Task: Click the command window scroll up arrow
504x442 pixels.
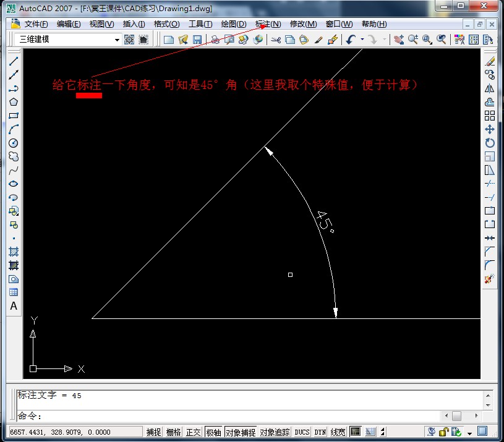Action: pyautogui.click(x=488, y=396)
